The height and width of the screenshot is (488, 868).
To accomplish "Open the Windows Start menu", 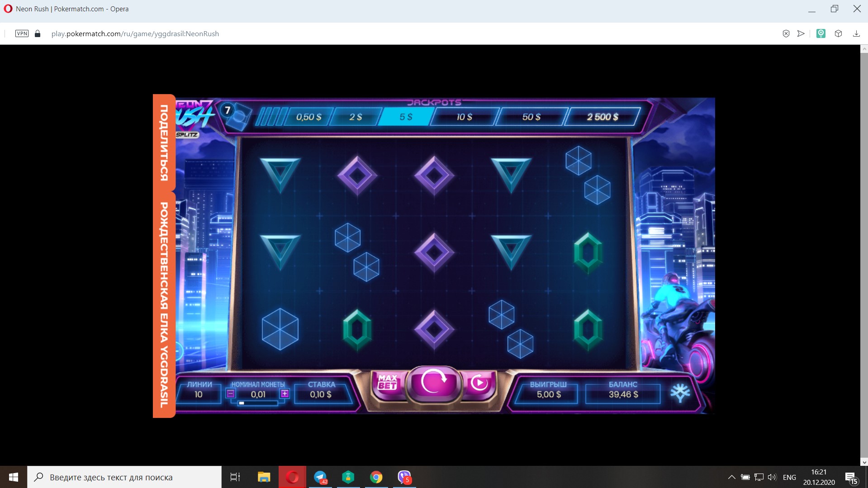I will [x=14, y=477].
